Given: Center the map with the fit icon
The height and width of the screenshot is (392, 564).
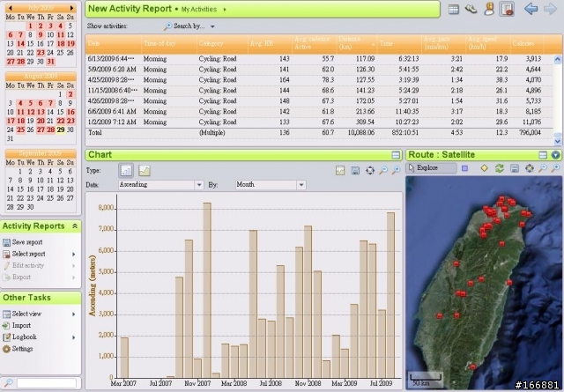Looking at the screenshot, I should pyautogui.click(x=529, y=168).
